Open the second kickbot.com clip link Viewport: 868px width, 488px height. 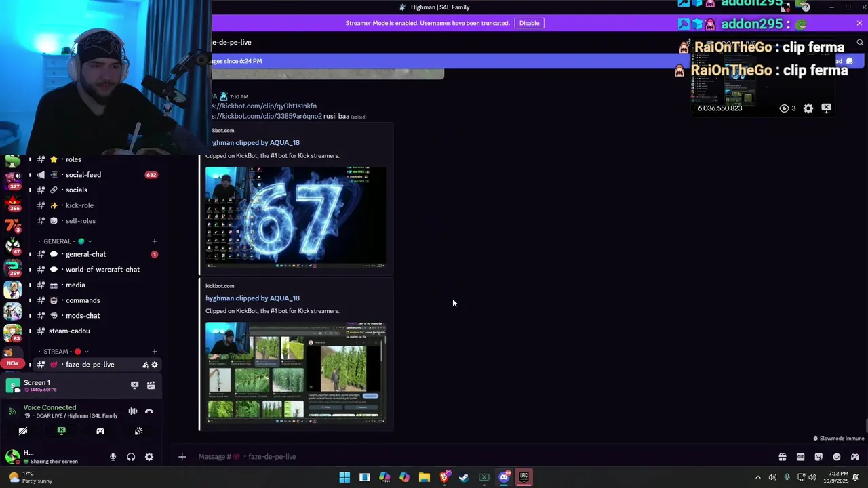[x=267, y=116]
